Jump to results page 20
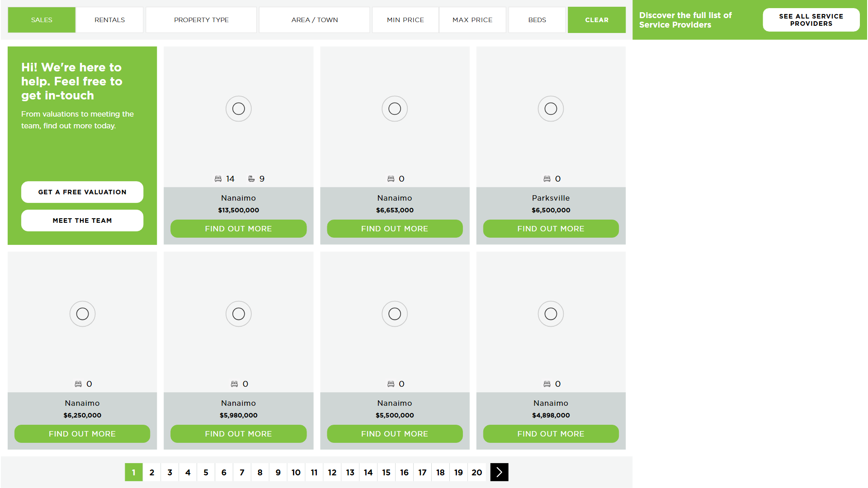 [476, 472]
